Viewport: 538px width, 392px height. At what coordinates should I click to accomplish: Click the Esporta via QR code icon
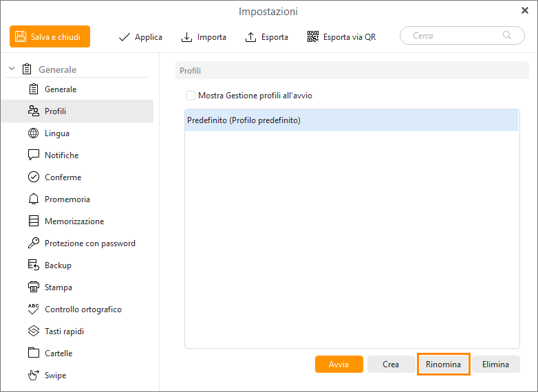(x=313, y=37)
